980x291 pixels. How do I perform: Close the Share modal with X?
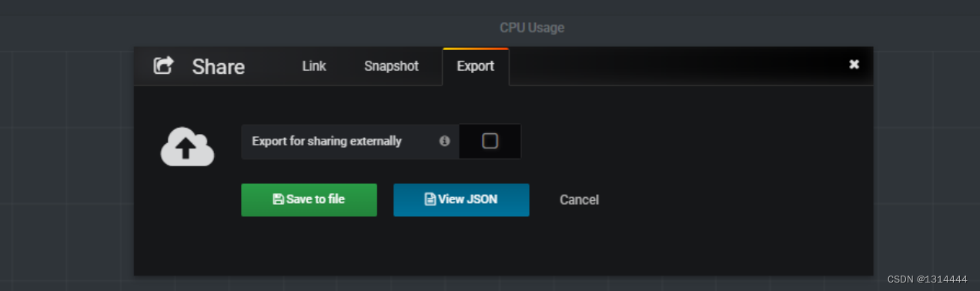pos(854,65)
